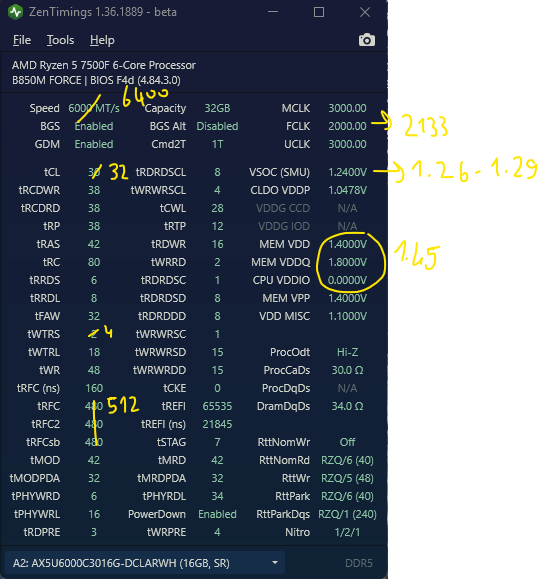
Task: Click the GDM Enabled value
Action: point(94,144)
